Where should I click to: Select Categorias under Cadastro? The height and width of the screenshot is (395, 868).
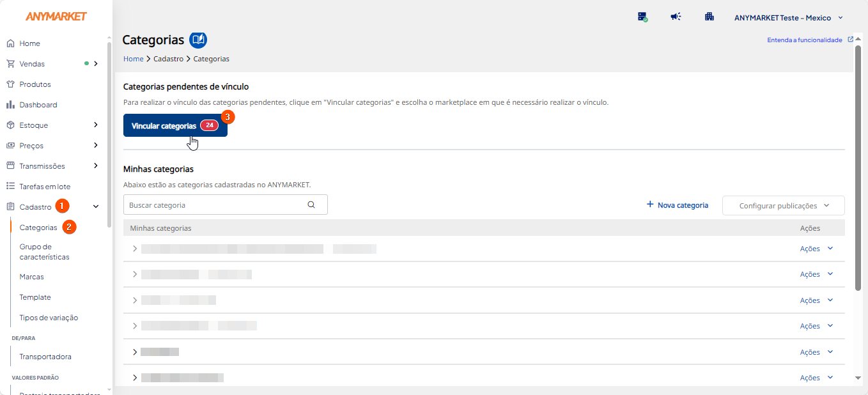[x=38, y=228]
